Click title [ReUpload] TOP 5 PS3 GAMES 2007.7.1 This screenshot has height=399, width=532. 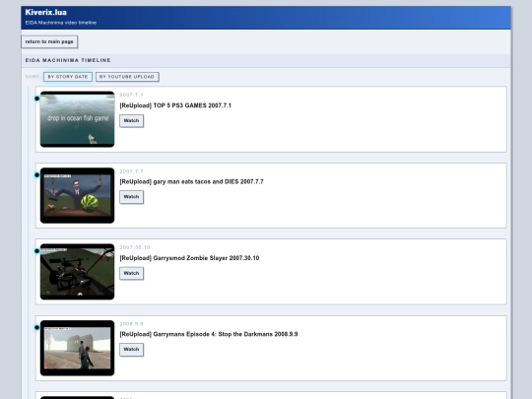175,105
